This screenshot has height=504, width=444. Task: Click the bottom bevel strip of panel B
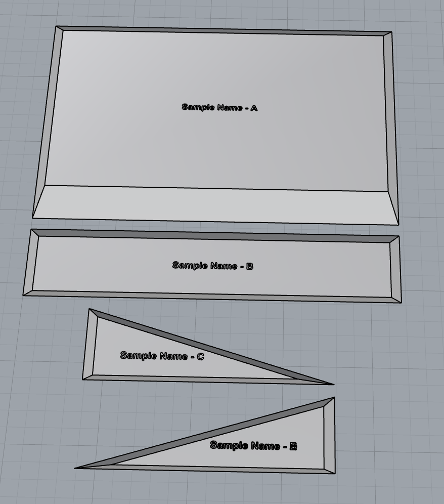[212, 296]
